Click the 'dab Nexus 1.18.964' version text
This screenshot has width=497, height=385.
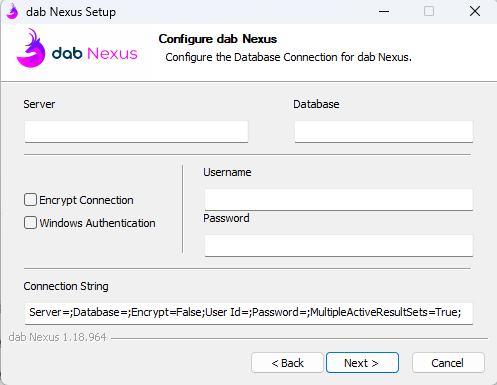[x=57, y=337]
